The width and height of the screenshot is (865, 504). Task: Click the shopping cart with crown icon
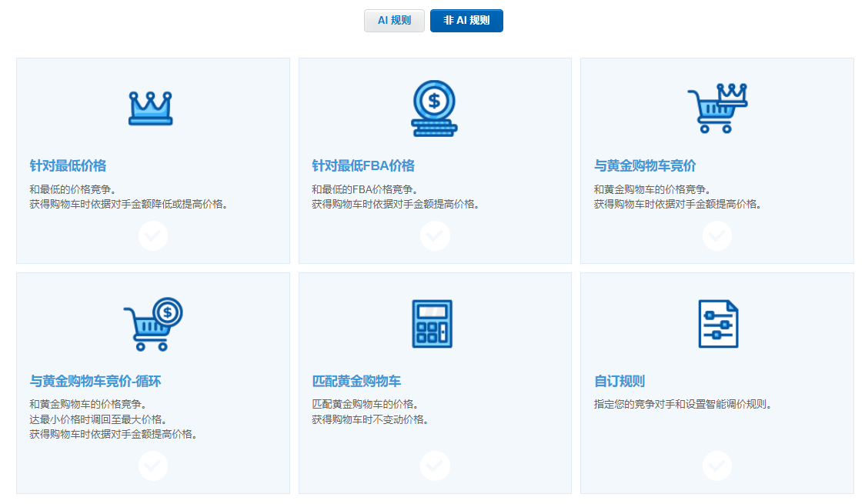click(716, 108)
